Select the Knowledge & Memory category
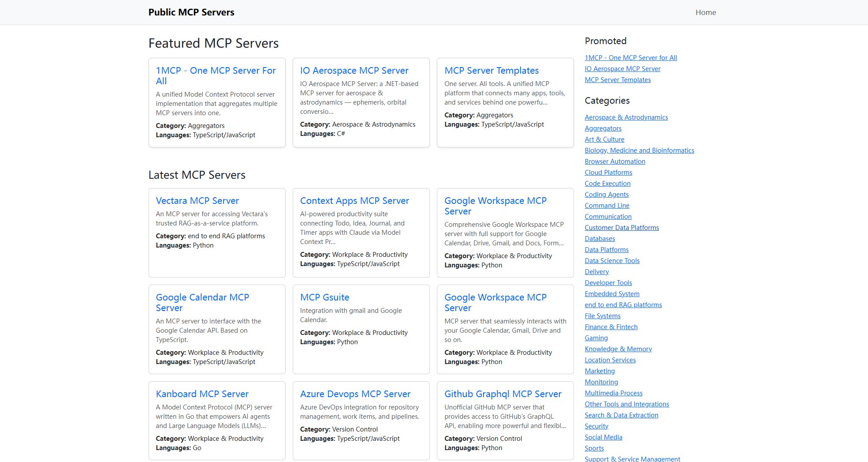 [x=618, y=349]
